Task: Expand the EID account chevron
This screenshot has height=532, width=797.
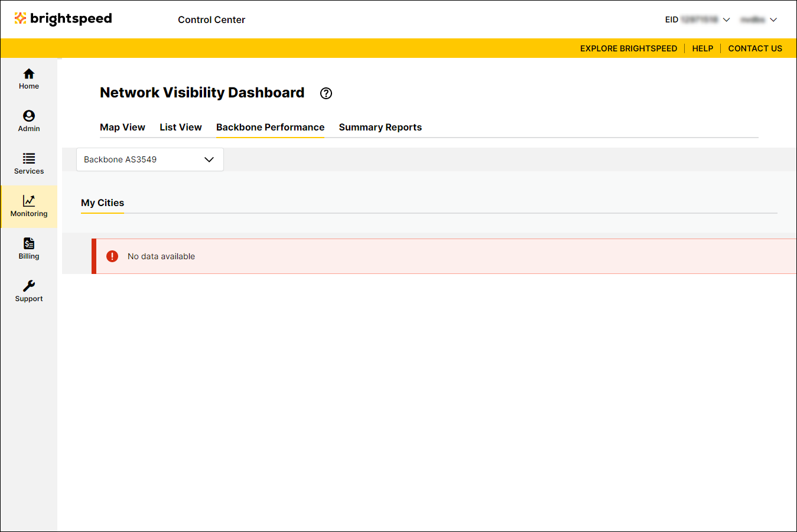Action: [727, 19]
